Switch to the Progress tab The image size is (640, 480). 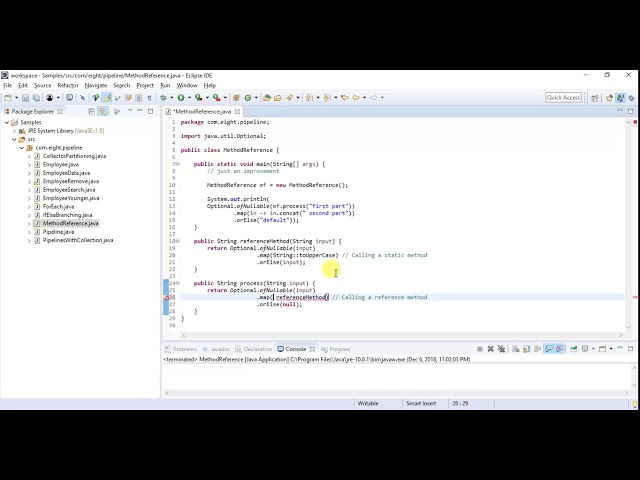click(x=336, y=349)
